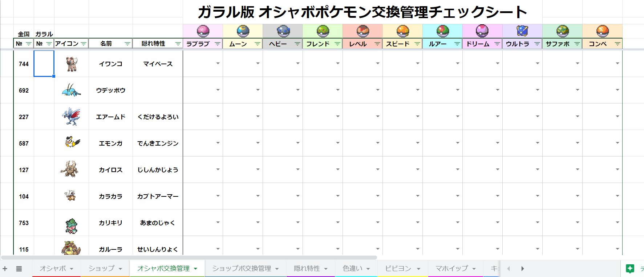Open オシャボ交換管理 tab menu arrow
This screenshot has height=277, width=644.
tap(195, 269)
